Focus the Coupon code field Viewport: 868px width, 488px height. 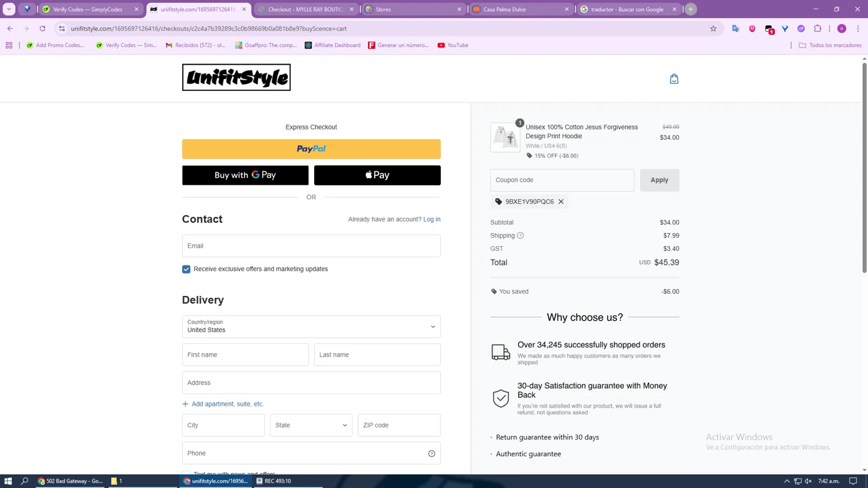click(x=562, y=180)
